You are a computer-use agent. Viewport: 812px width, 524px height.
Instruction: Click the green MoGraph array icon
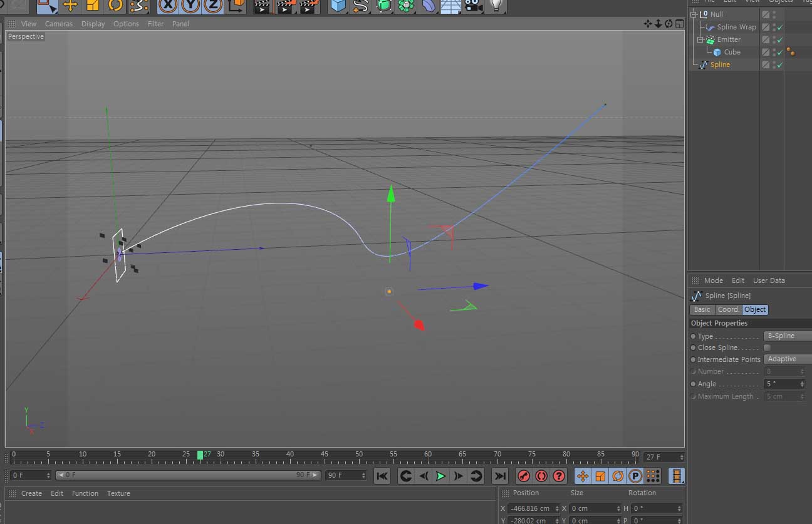click(406, 6)
